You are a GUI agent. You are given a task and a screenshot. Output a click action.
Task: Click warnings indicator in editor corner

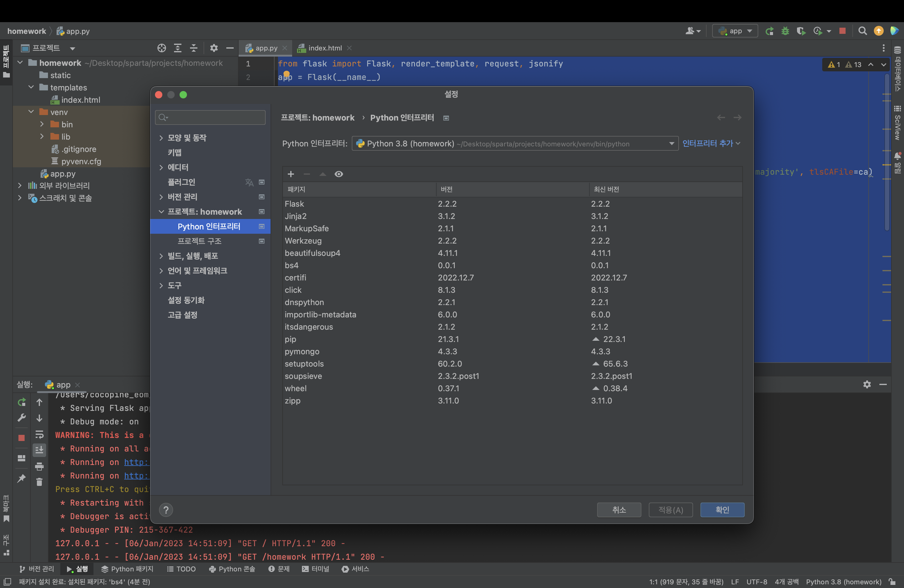[x=844, y=65]
